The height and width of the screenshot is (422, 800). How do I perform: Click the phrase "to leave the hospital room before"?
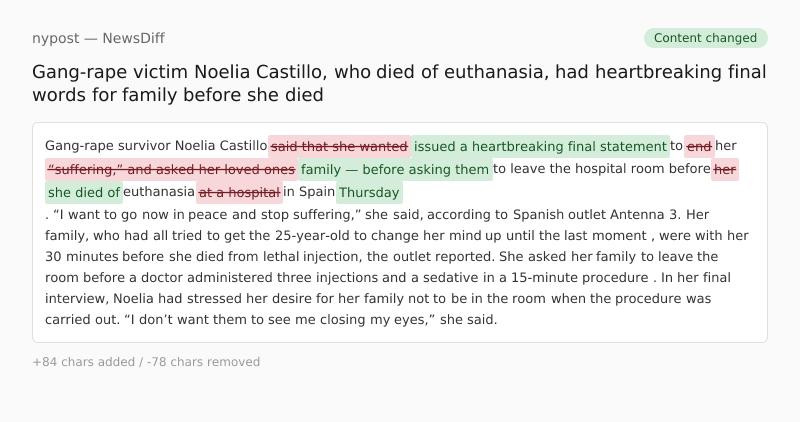[601, 169]
